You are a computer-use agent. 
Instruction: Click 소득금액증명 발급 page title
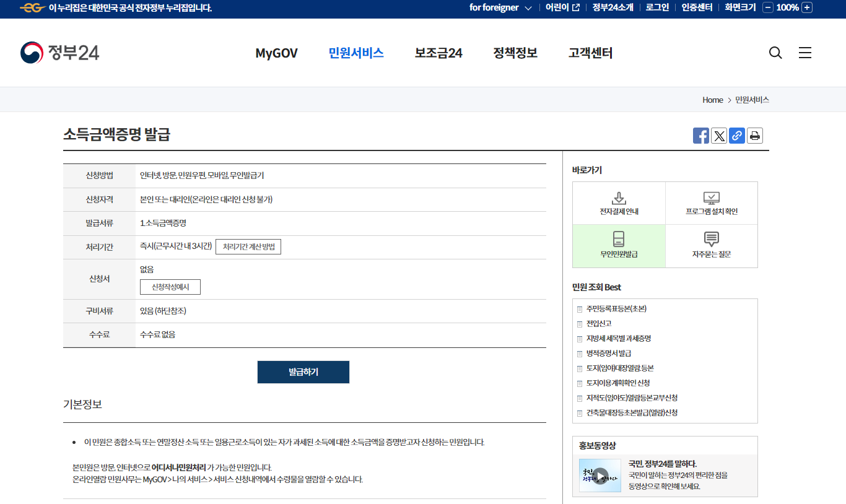(116, 134)
